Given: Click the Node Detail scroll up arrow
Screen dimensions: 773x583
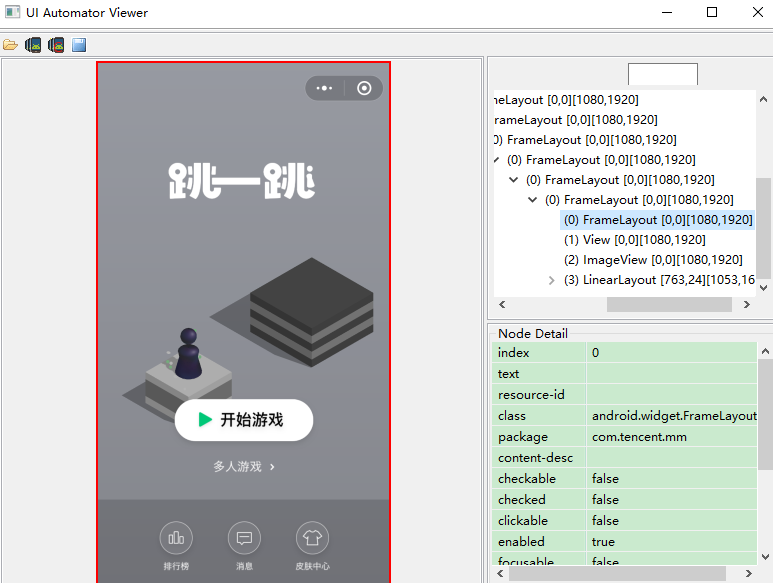Looking at the screenshot, I should click(765, 351).
